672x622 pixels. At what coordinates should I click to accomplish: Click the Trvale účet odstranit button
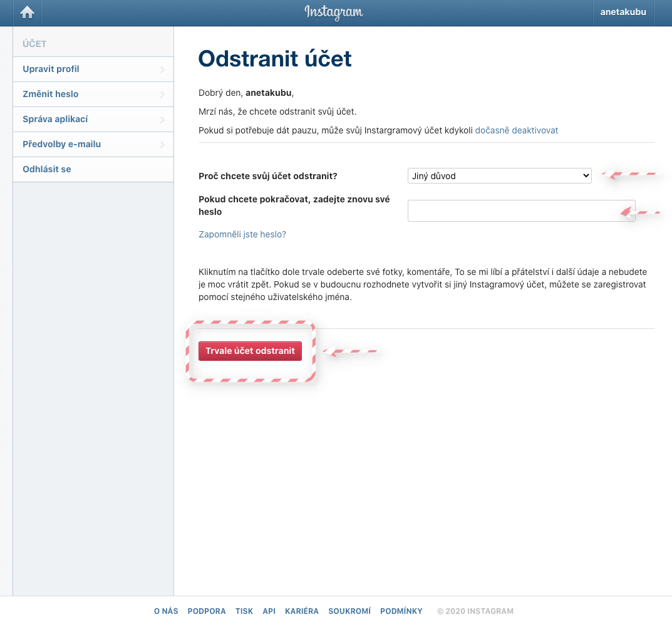click(x=250, y=351)
